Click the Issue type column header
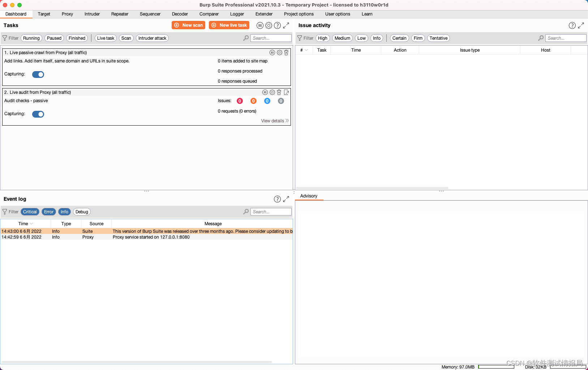This screenshot has width=588, height=370. (470, 50)
